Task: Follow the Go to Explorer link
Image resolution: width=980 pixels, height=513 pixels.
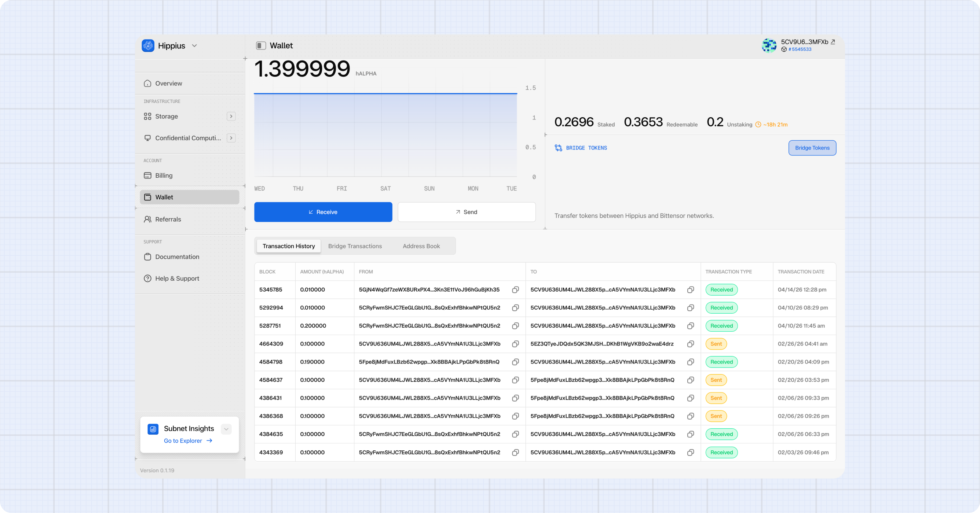Action: [x=188, y=441]
